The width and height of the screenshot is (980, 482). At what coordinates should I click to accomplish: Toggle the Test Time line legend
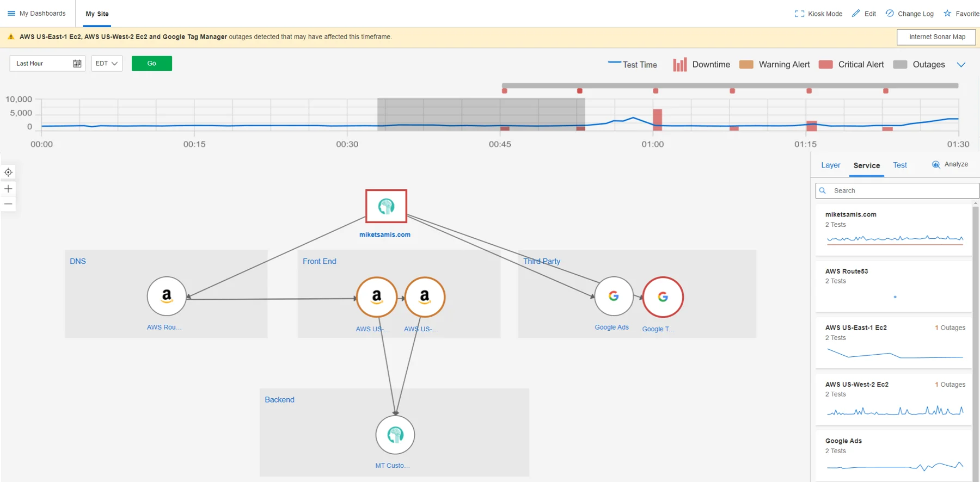click(x=633, y=64)
